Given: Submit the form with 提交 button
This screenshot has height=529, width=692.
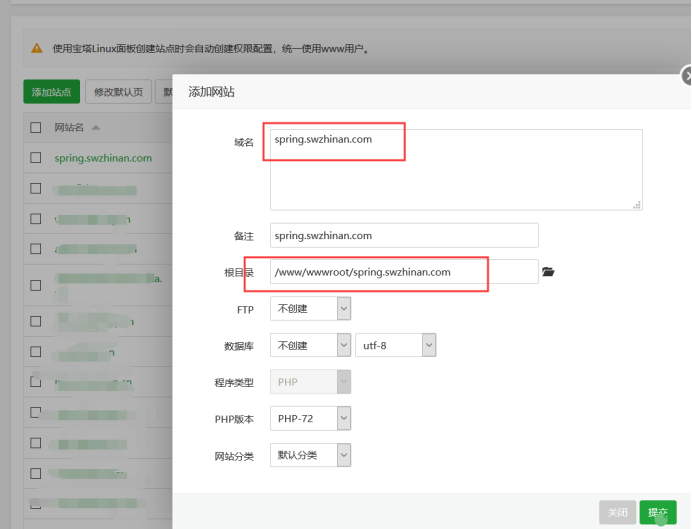Looking at the screenshot, I should [x=658, y=513].
